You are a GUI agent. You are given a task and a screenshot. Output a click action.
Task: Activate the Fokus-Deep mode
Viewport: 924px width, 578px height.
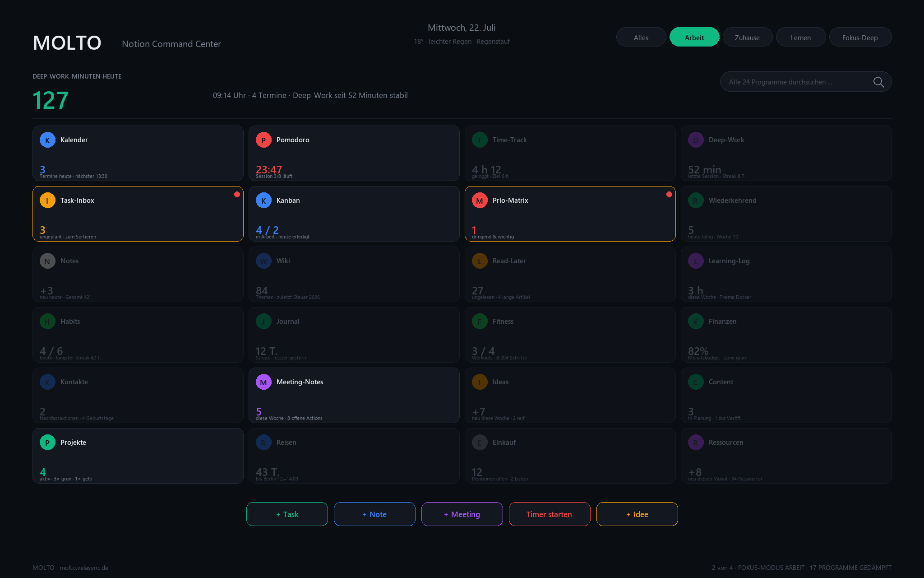pos(860,37)
